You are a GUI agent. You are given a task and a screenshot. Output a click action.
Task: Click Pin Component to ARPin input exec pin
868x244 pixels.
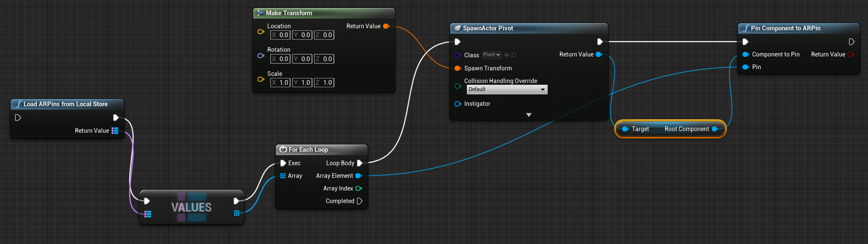[746, 42]
